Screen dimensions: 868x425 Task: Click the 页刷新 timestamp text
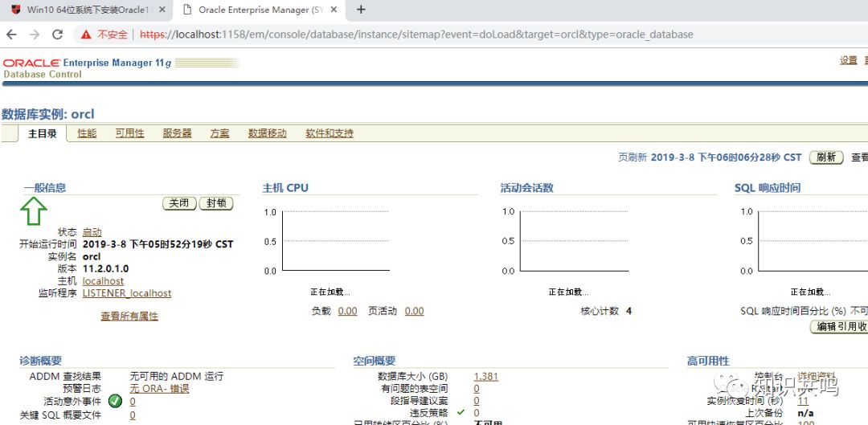tap(726, 157)
